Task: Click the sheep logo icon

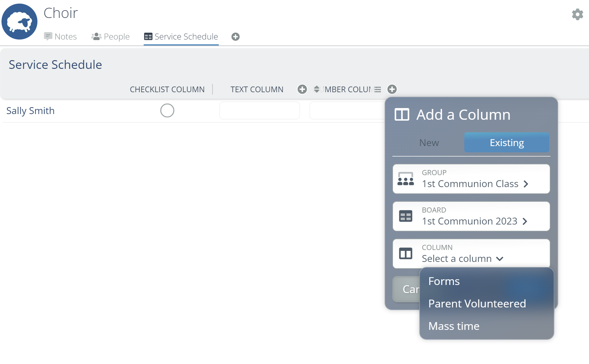Action: [x=19, y=21]
